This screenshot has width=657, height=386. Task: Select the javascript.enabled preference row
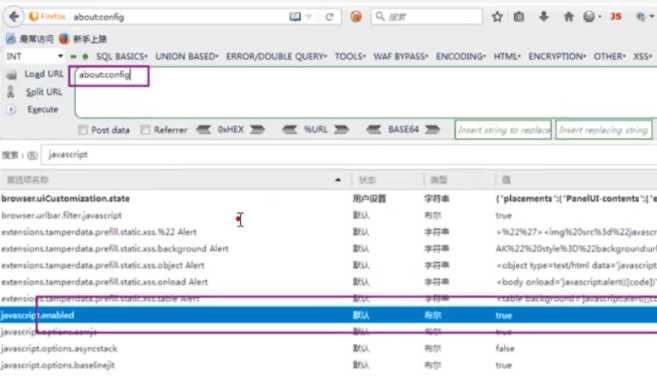(x=328, y=315)
